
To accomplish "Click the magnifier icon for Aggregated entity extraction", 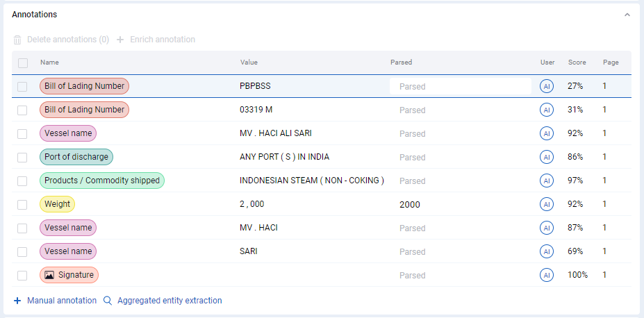I will [x=108, y=301].
